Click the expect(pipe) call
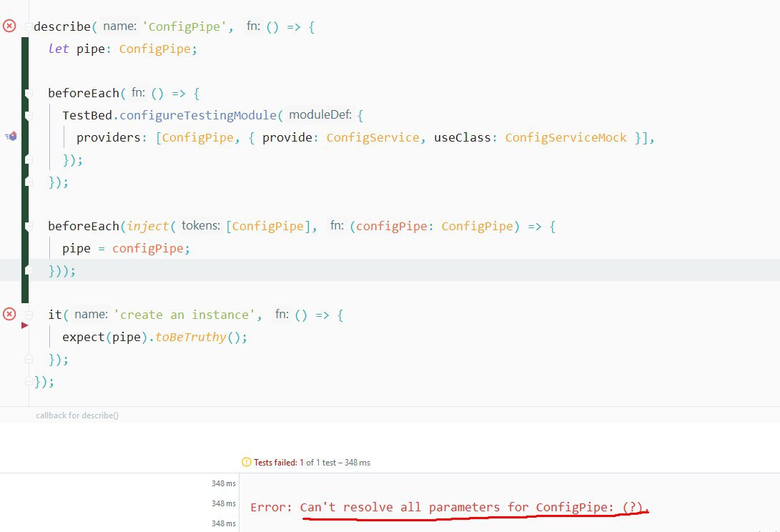 (x=104, y=337)
